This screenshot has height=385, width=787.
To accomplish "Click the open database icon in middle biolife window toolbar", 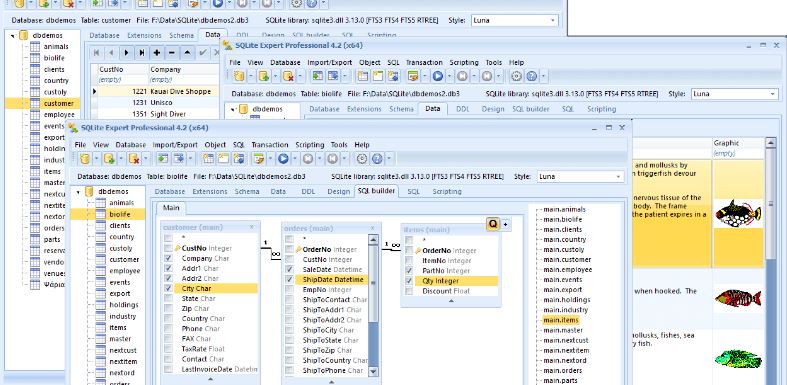I will (x=239, y=76).
